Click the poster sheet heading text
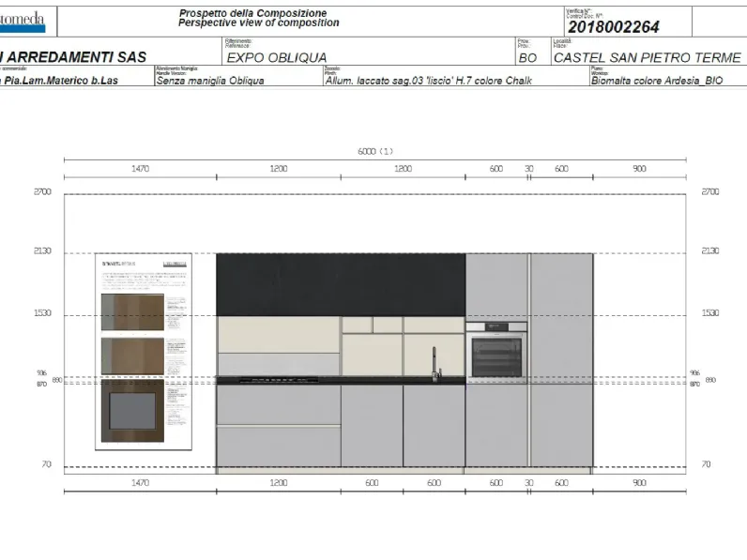747x560 pixels. point(118,264)
